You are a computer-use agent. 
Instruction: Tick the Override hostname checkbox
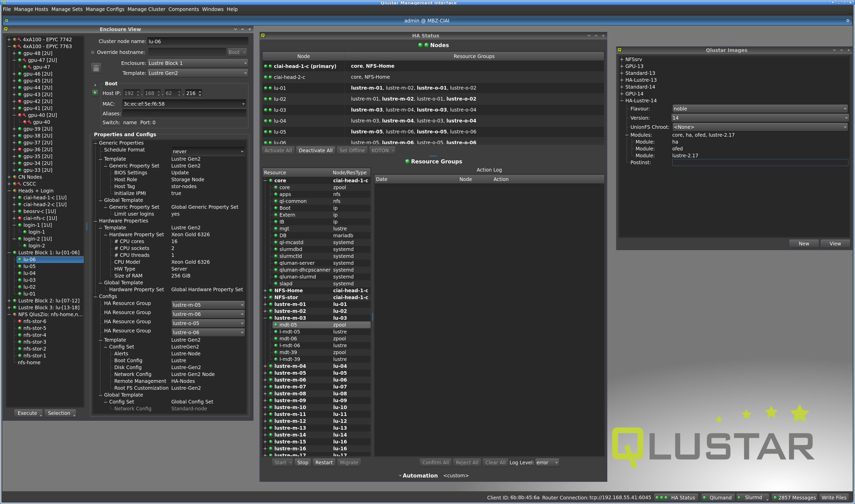point(93,52)
